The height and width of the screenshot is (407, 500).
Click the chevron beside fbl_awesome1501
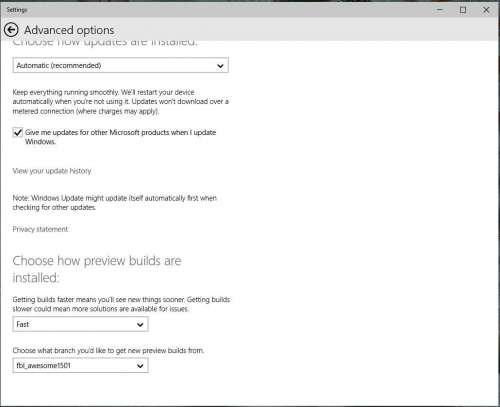click(140, 366)
